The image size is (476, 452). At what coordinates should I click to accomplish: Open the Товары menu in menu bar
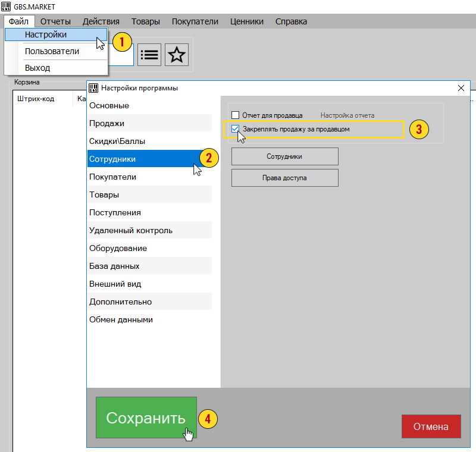tap(145, 21)
